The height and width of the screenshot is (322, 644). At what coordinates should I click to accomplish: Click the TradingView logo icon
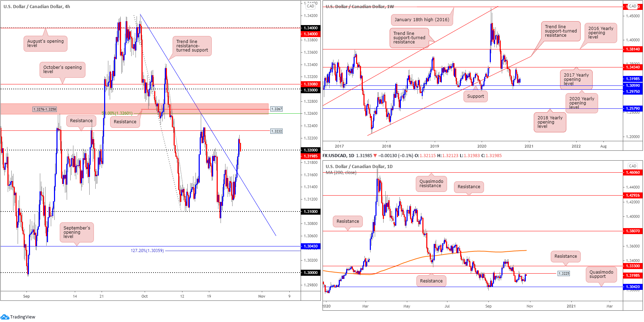[5, 317]
